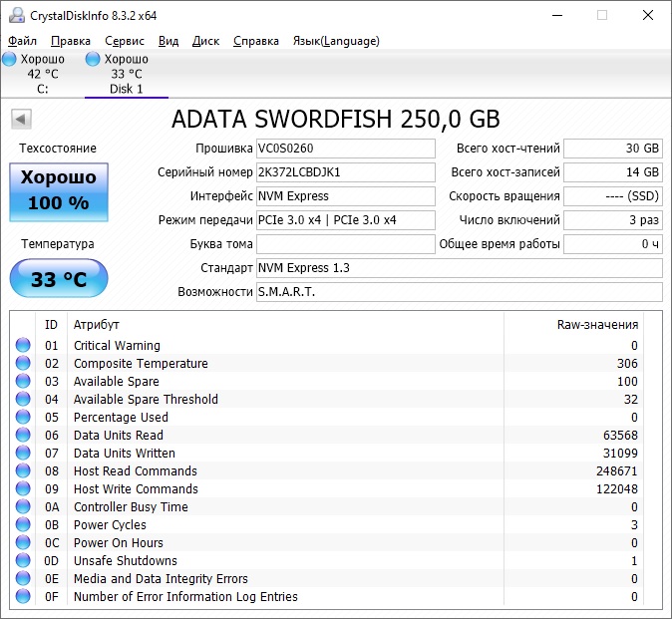Select the Disk 1 status orb
The image size is (672, 619).
[x=93, y=59]
